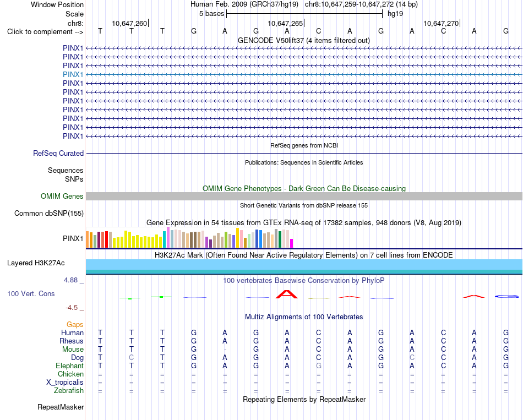523x420 pixels.
Task: Select the Elephant alignment row label
Action: 69,366
